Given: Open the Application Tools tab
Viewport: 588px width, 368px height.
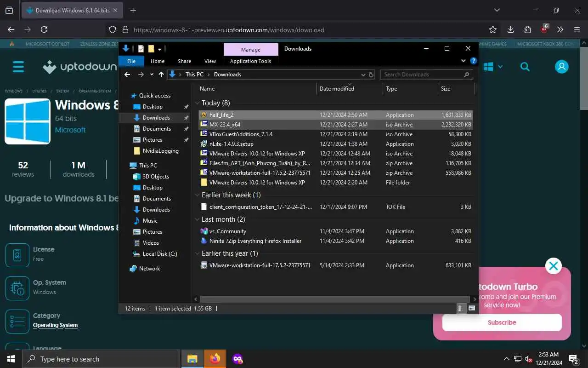Looking at the screenshot, I should [250, 61].
